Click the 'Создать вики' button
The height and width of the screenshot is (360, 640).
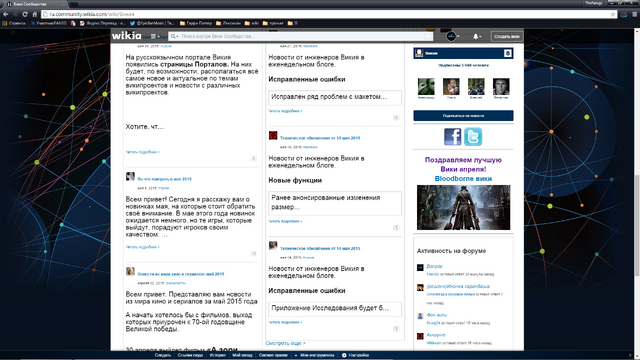pos(507,36)
